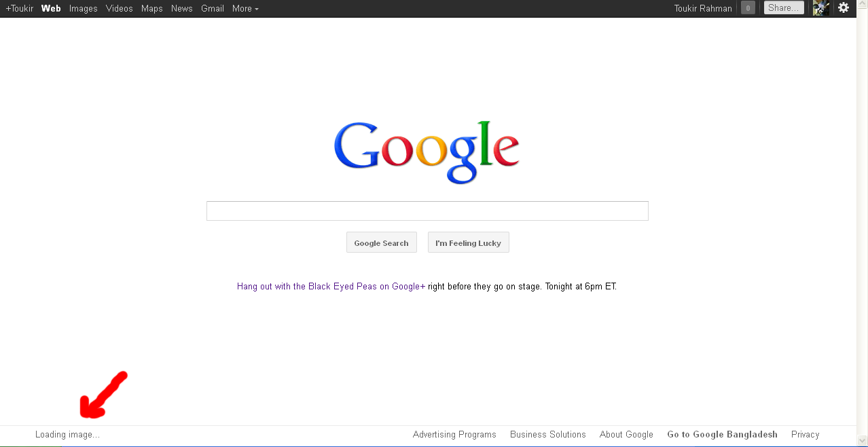Click the Google logo

pos(427,152)
